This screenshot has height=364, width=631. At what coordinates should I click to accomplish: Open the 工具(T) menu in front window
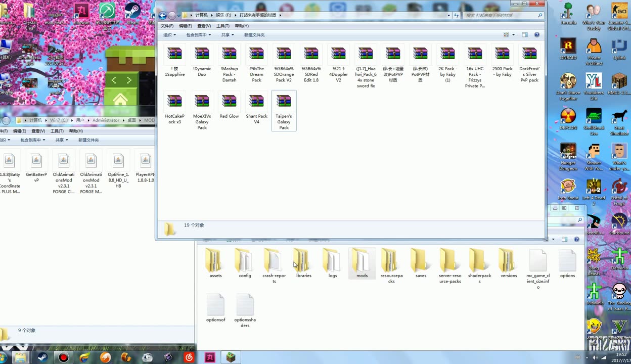pos(223,26)
